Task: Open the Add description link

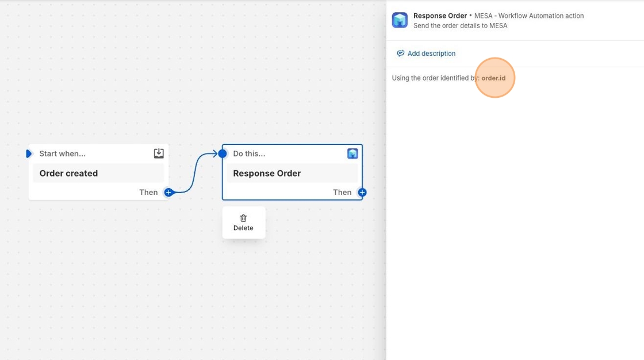Action: coord(431,53)
